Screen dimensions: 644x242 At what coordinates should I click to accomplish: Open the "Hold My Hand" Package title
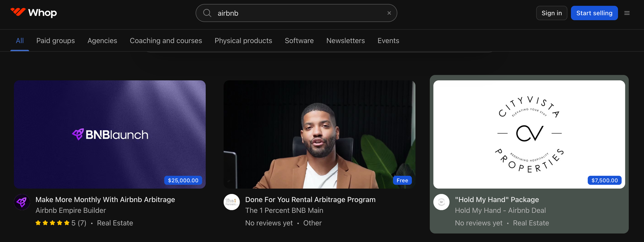pos(497,199)
